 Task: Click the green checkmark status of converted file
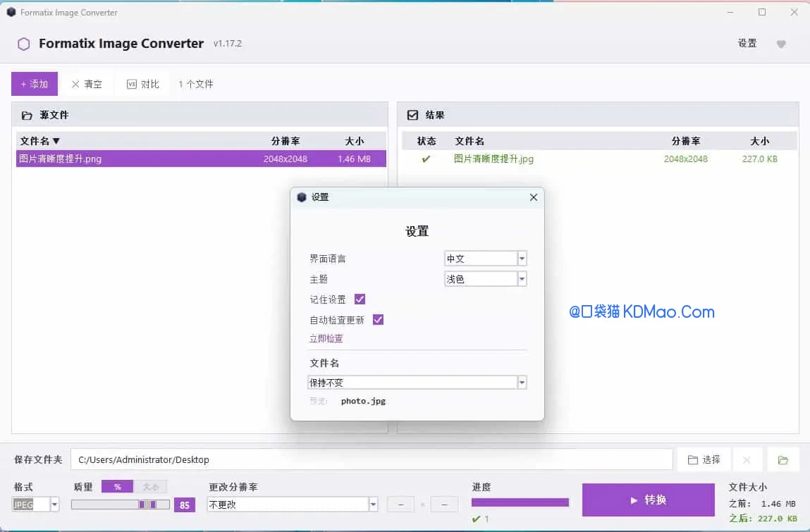click(x=427, y=159)
